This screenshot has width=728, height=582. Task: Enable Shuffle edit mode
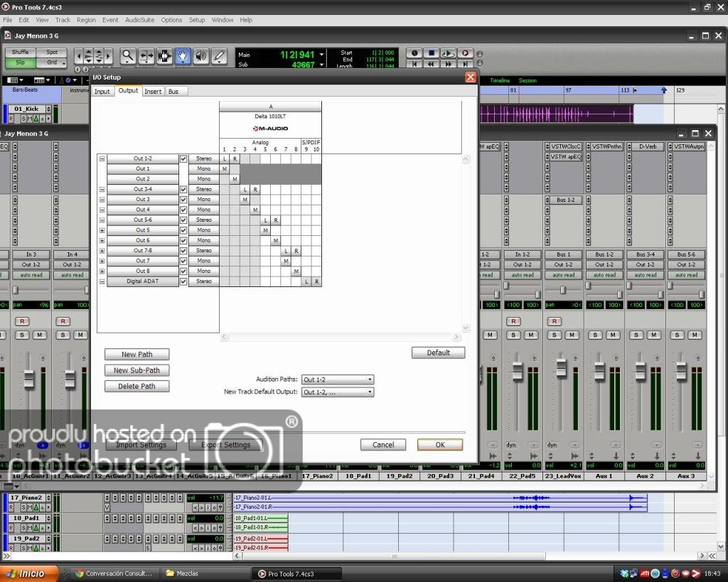click(x=21, y=53)
